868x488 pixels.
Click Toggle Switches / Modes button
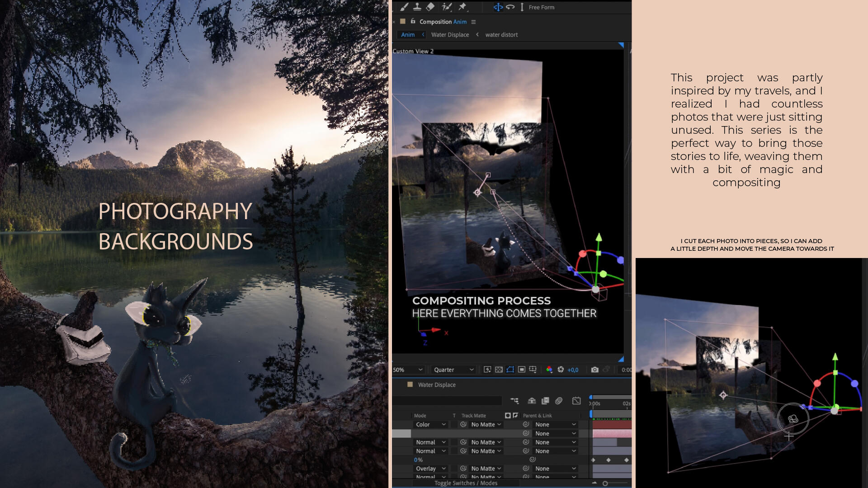(466, 483)
